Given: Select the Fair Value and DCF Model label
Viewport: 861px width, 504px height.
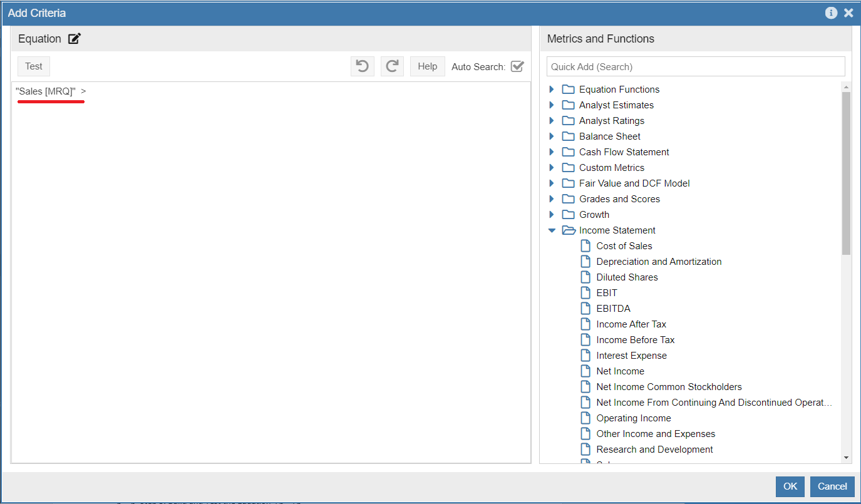Looking at the screenshot, I should tap(634, 183).
